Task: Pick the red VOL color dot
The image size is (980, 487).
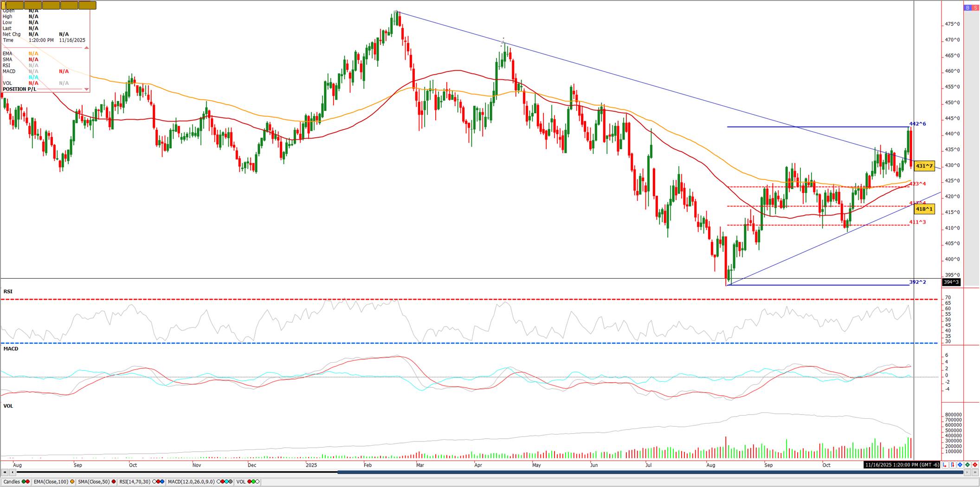Action: (249, 482)
